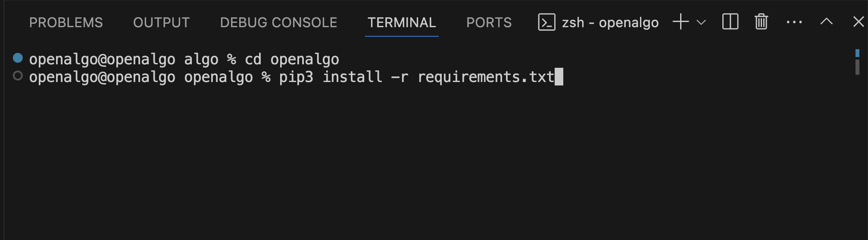Maximize panel size with up chevron
868x240 pixels.
click(826, 22)
